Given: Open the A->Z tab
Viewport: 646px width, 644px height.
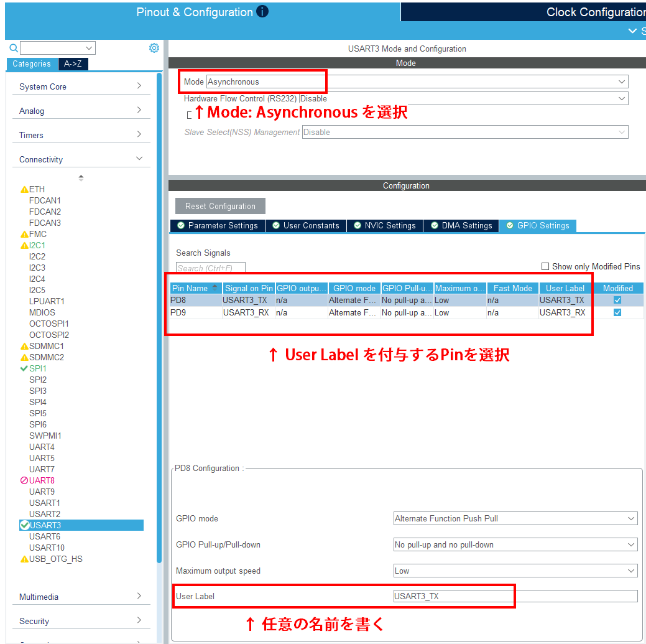Looking at the screenshot, I should click(x=73, y=63).
